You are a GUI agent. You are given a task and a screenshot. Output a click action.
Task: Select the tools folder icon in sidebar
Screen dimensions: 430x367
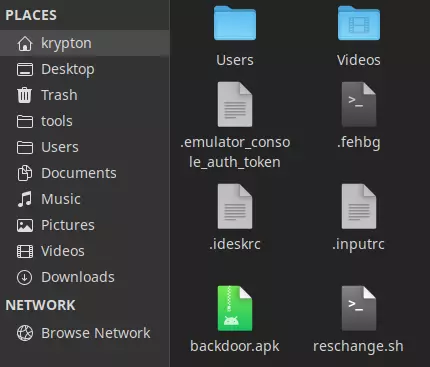25,121
